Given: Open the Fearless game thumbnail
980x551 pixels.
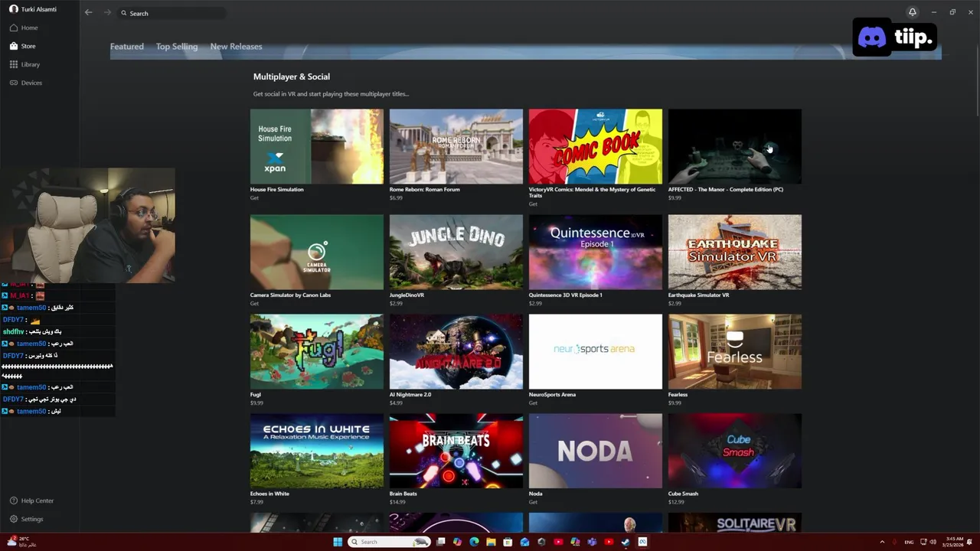Looking at the screenshot, I should 735,351.
